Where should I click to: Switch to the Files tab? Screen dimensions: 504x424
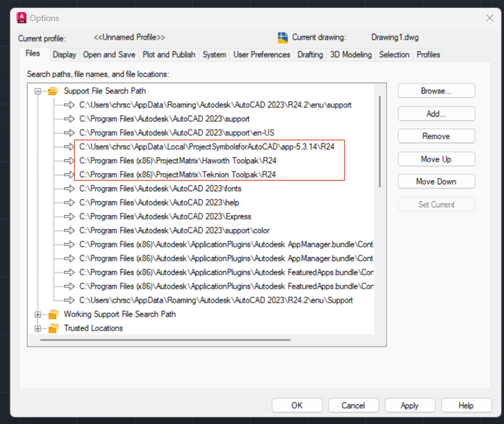33,53
